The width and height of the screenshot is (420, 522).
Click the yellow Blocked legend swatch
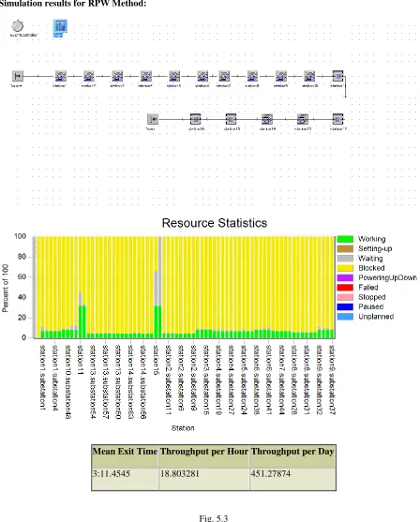coord(345,268)
